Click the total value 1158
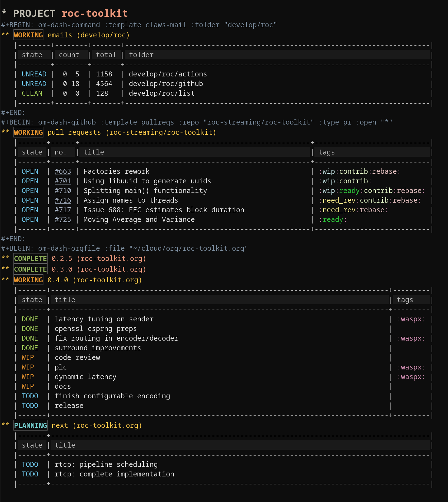The width and height of the screenshot is (448, 502). point(104,74)
